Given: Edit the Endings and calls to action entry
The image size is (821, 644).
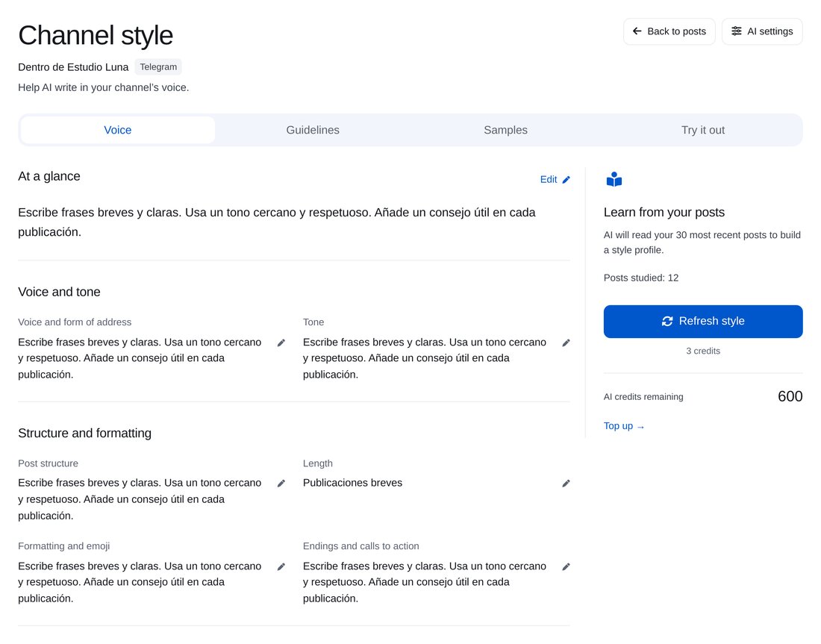Looking at the screenshot, I should (x=566, y=566).
